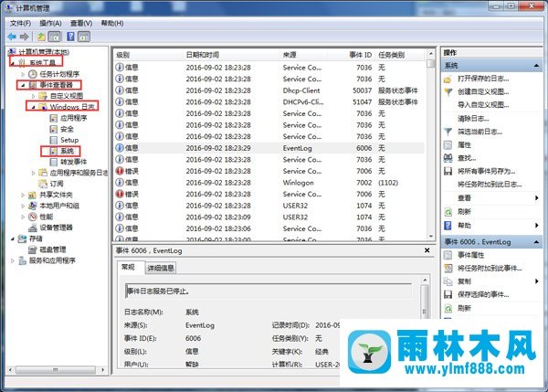Click 将任务附加到此日志 action link

pyautogui.click(x=490, y=185)
